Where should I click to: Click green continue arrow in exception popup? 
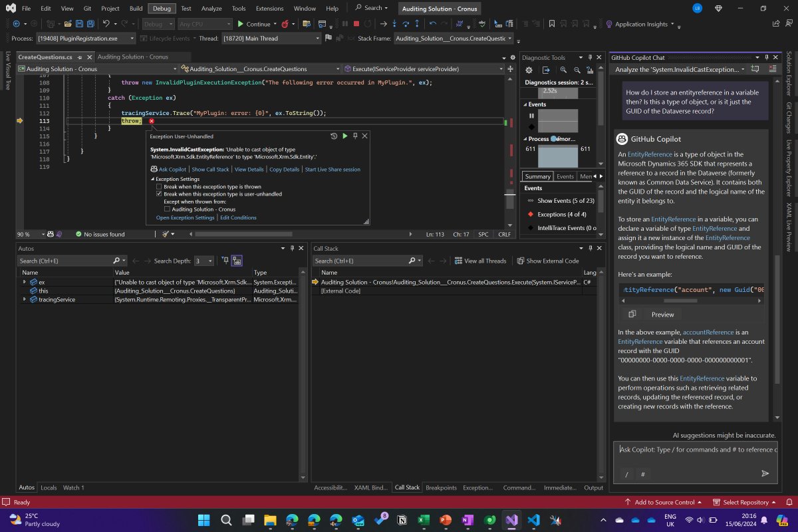click(x=344, y=136)
